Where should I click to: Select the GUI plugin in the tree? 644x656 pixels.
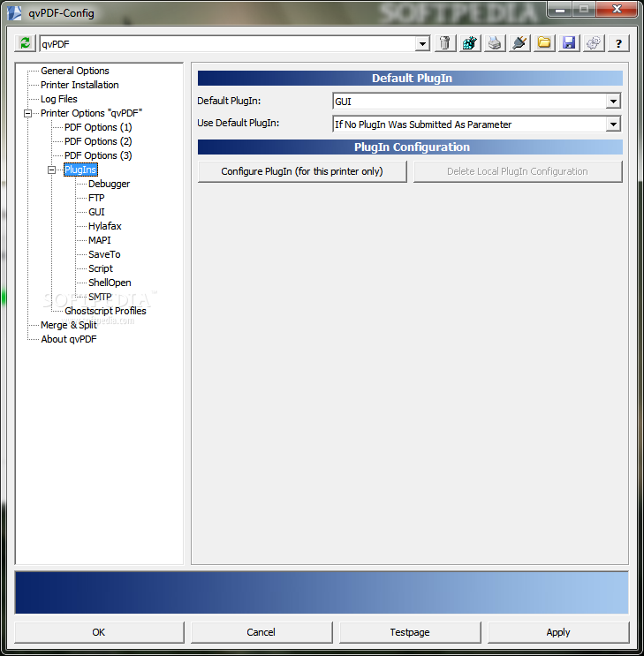coord(96,212)
